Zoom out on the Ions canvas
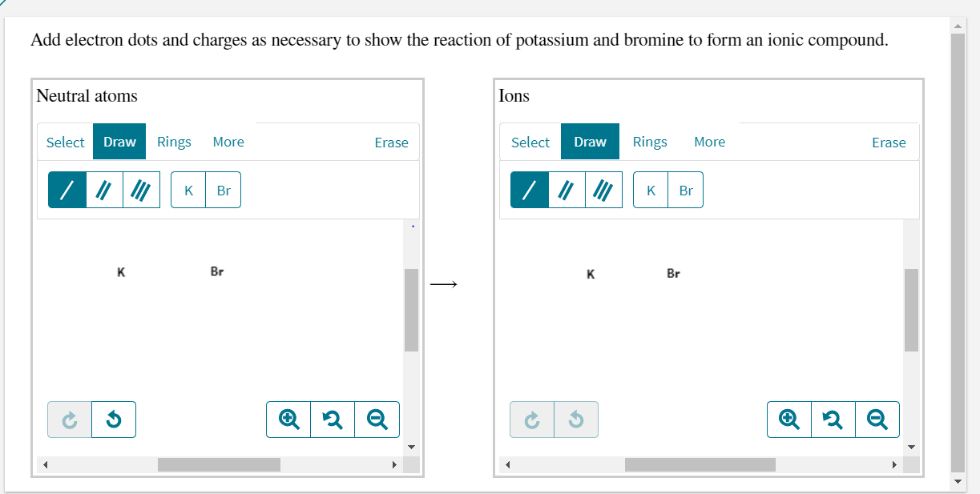The image size is (980, 494). coord(877,419)
